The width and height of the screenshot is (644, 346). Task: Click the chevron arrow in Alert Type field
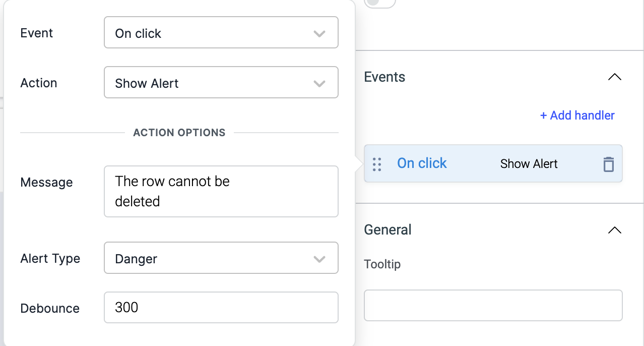click(319, 259)
